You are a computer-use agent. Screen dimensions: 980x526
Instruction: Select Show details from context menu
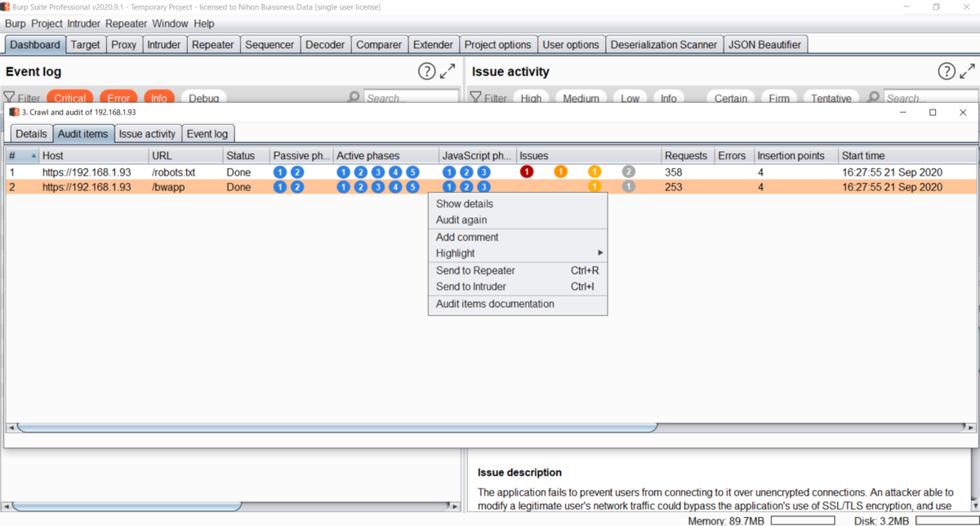click(518, 204)
